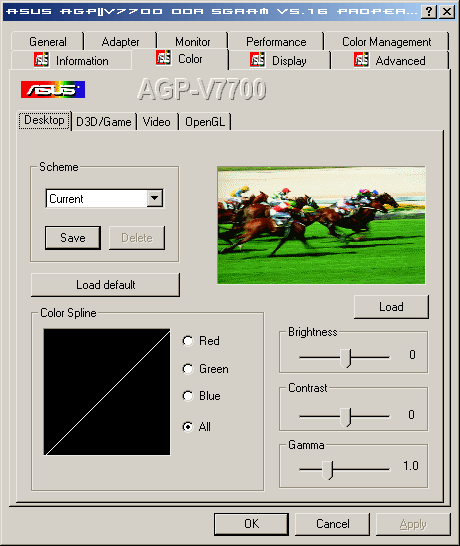This screenshot has width=460, height=546.
Task: Click the Cancel button
Action: click(333, 524)
